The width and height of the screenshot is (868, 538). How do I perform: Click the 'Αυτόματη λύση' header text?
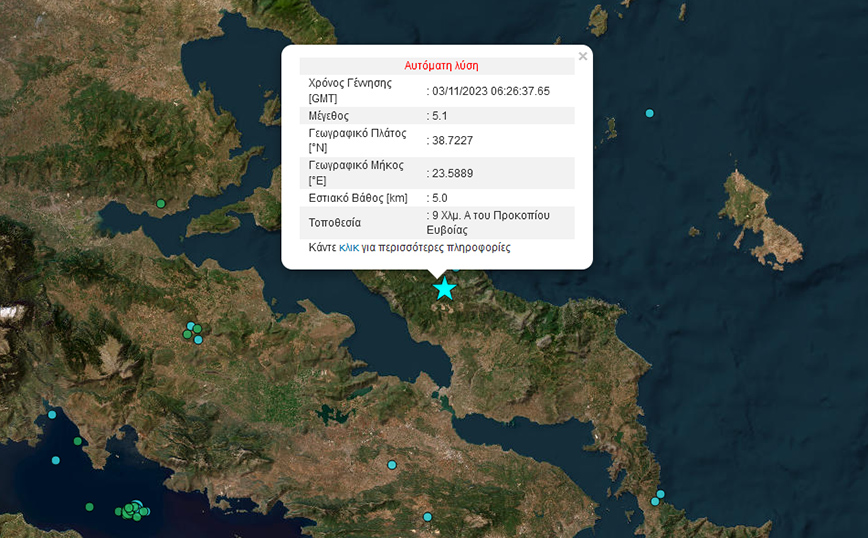tap(441, 66)
